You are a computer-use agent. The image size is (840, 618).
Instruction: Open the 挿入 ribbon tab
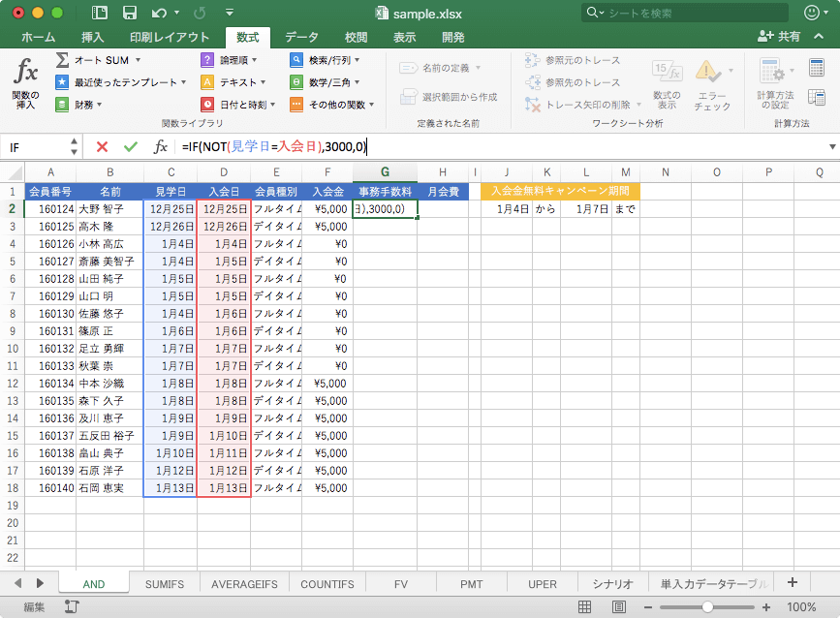[x=93, y=37]
